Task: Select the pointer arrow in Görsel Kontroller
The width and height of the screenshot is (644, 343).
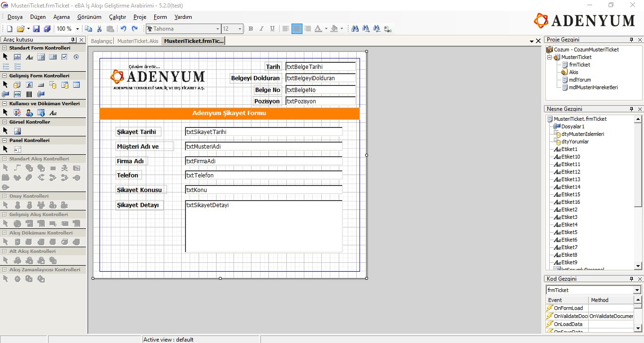Action: pos(6,131)
